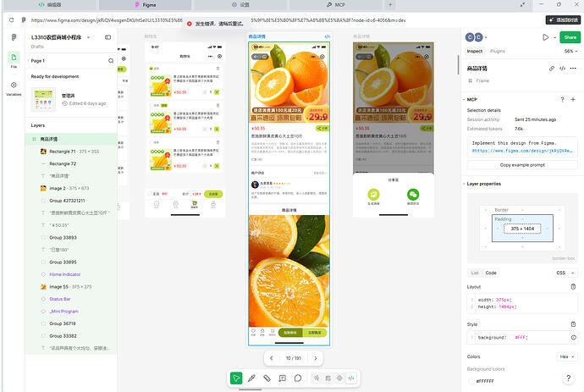Copy the Layout CSS code
The width and height of the screenshot is (584, 392).
[x=573, y=286]
